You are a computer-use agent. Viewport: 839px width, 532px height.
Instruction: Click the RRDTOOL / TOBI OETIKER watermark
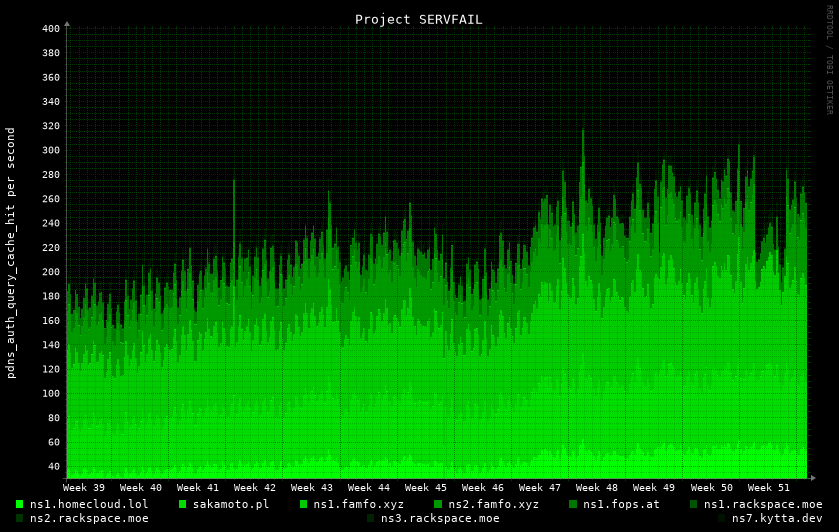click(829, 60)
